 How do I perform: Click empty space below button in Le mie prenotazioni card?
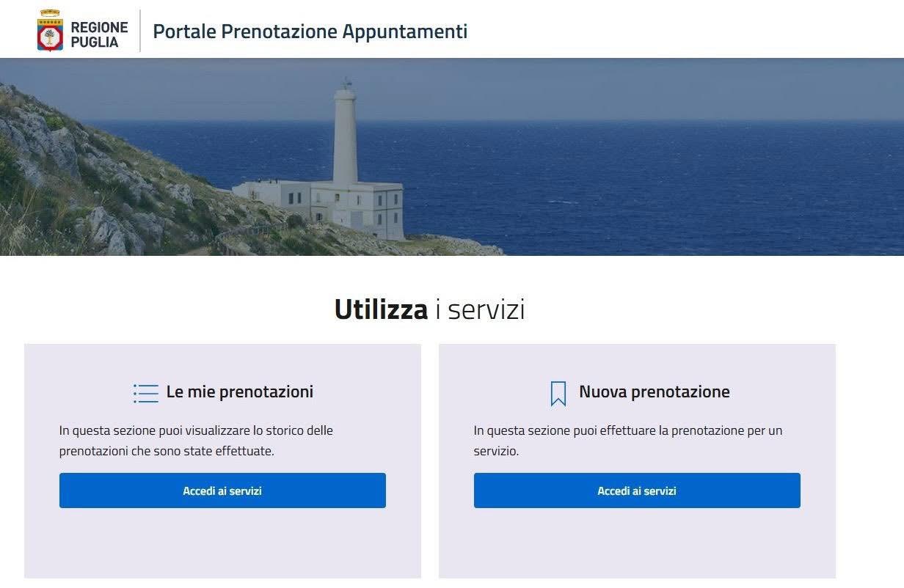(x=222, y=543)
